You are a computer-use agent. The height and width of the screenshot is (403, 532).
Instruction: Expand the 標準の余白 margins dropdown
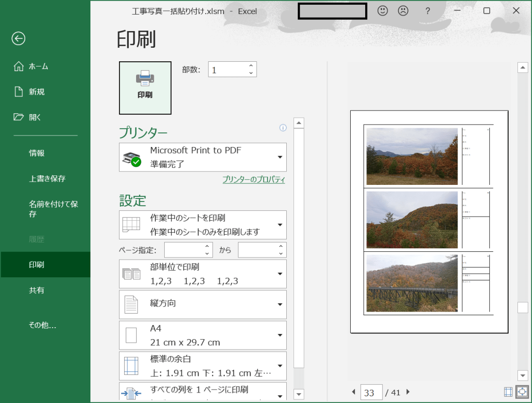pos(203,366)
